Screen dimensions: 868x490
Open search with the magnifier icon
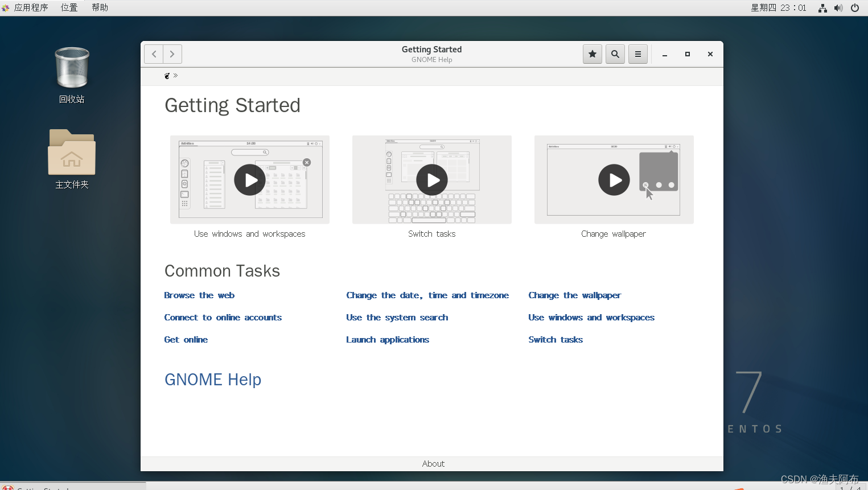click(x=615, y=54)
